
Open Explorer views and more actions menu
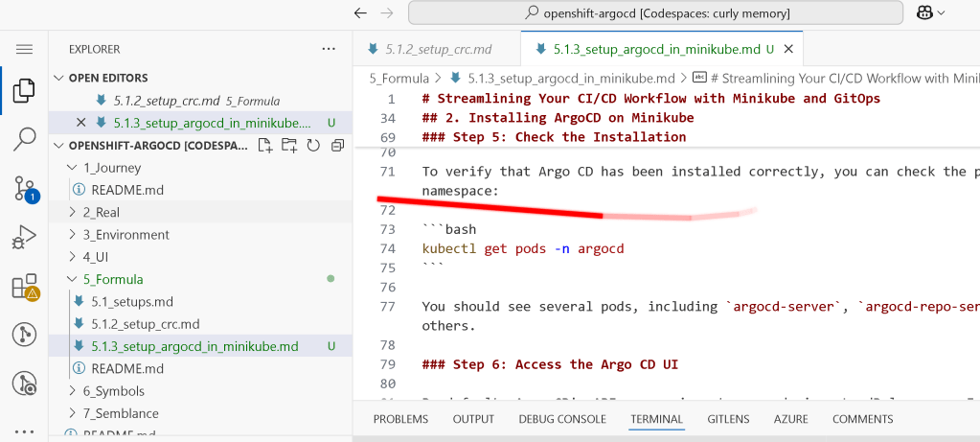(x=329, y=49)
